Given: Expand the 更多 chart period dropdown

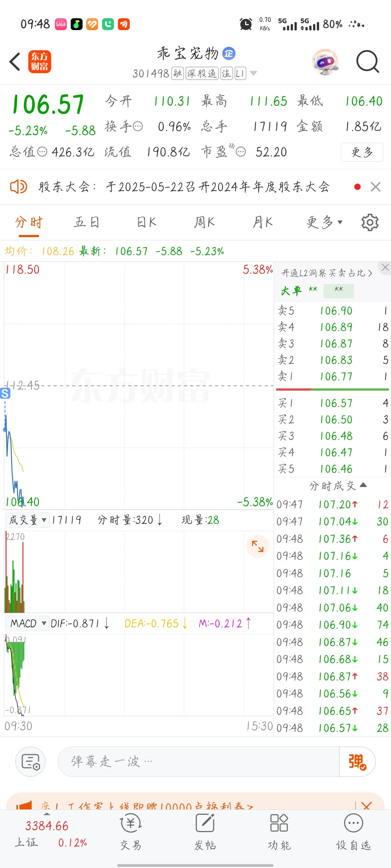Looking at the screenshot, I should coord(324,222).
